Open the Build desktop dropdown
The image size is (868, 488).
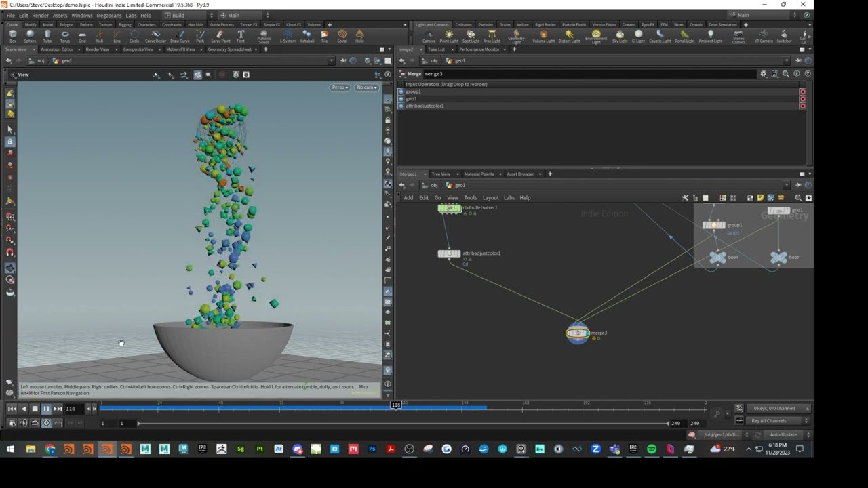[189, 15]
